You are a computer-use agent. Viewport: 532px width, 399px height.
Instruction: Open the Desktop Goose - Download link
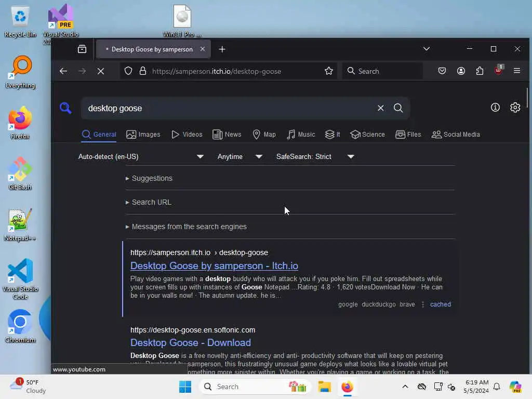[191, 343]
